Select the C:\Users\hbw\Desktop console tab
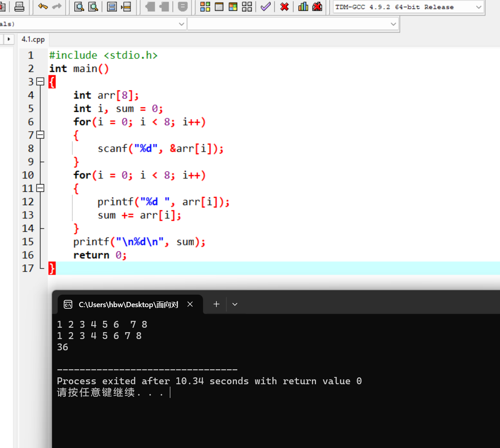This screenshot has width=500, height=448. pyautogui.click(x=128, y=305)
